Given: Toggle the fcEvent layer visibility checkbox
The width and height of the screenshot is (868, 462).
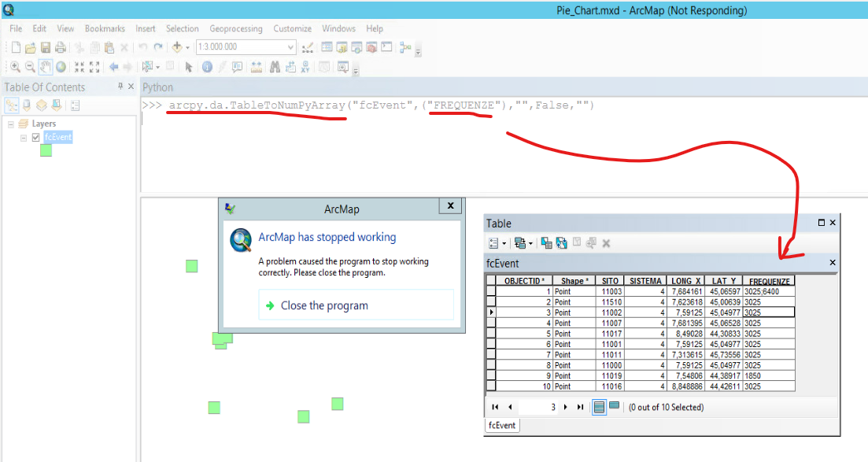Looking at the screenshot, I should tap(36, 138).
